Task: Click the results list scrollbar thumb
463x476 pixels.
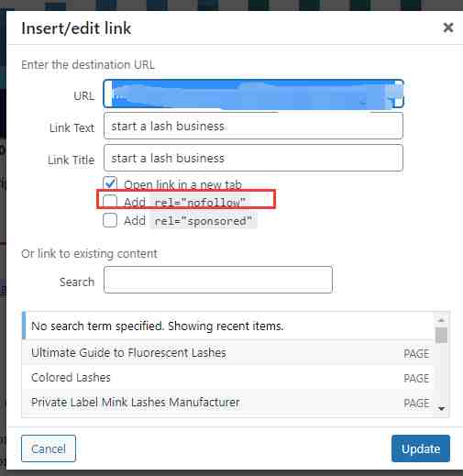Action: (441, 336)
